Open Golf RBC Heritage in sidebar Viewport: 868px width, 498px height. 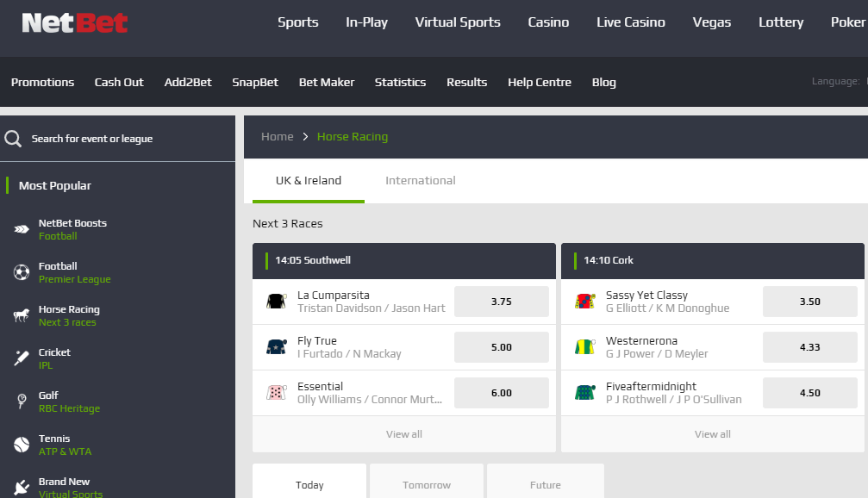pos(69,402)
